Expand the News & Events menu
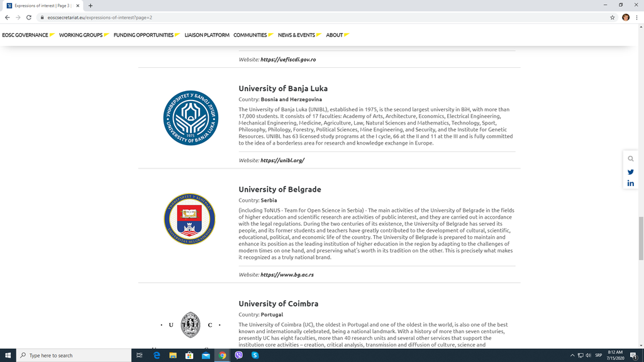644x362 pixels. 299,35
